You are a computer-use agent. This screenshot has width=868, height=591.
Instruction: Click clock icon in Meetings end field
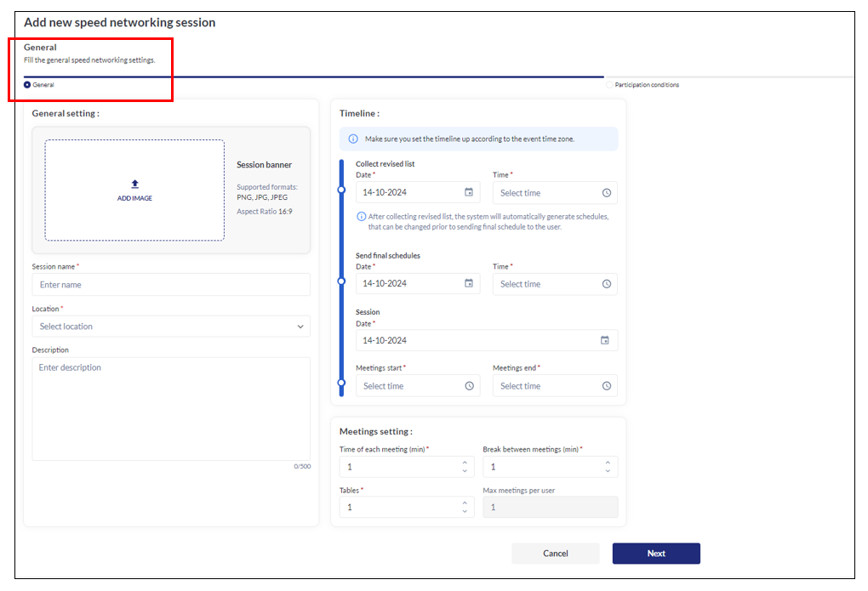(606, 386)
